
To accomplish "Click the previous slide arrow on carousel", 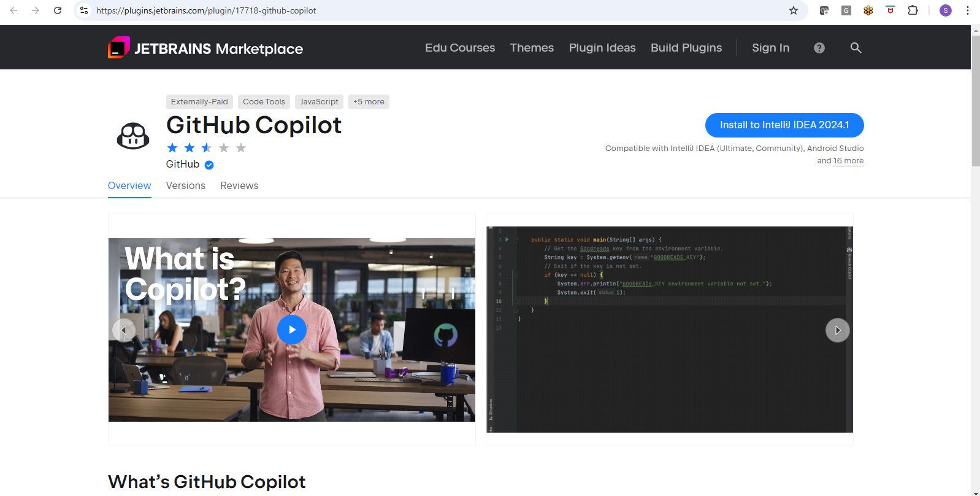I will 124,330.
